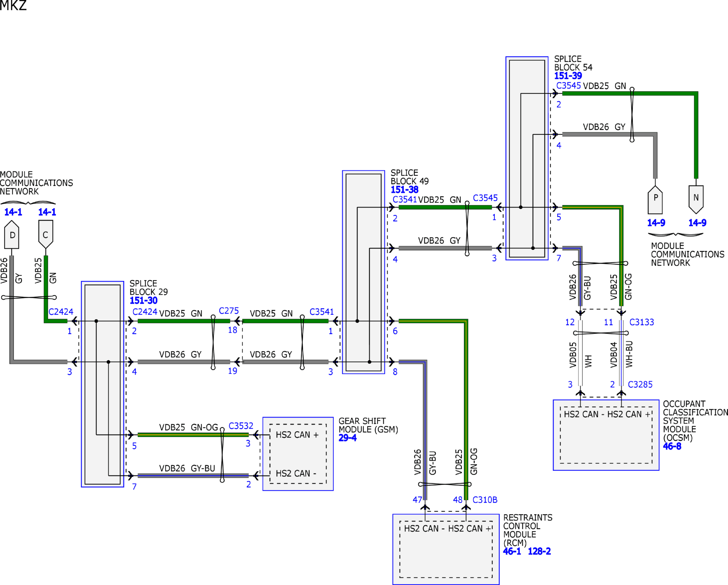Viewport: 728px width, 585px height.
Task: Select the Splice Block 49 component box
Action: click(364, 272)
